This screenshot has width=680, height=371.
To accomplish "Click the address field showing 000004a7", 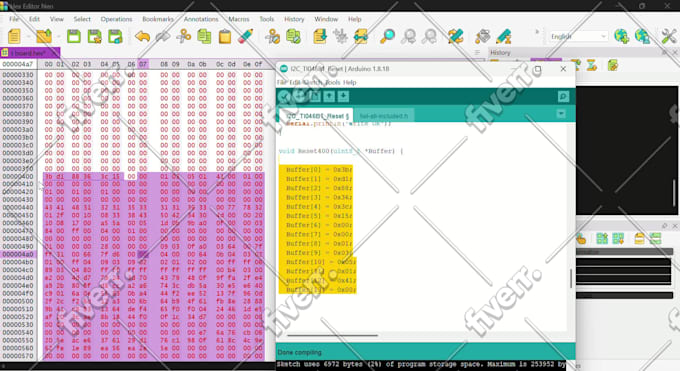I will pyautogui.click(x=18, y=64).
